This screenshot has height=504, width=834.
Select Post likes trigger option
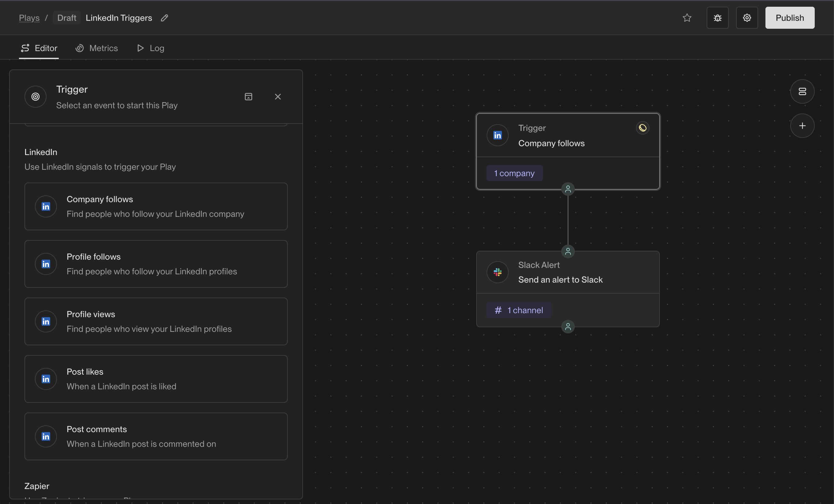point(156,379)
